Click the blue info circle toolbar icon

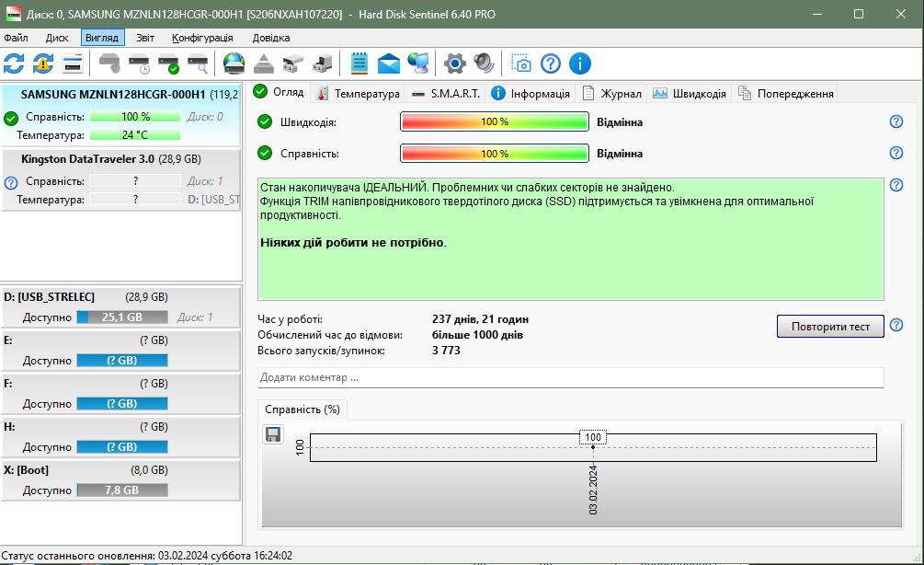(x=580, y=63)
